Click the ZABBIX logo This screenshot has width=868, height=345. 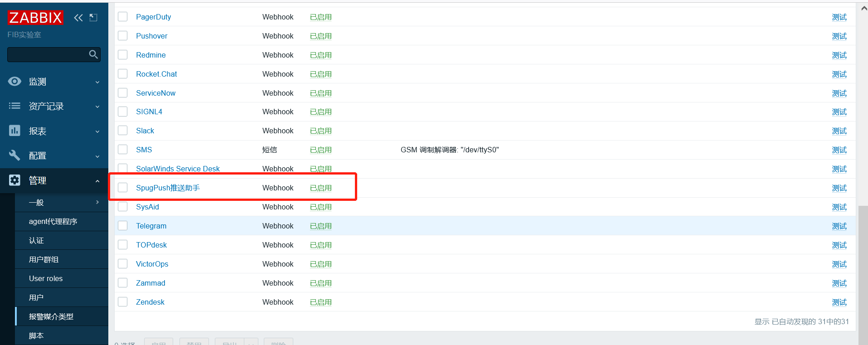(35, 18)
